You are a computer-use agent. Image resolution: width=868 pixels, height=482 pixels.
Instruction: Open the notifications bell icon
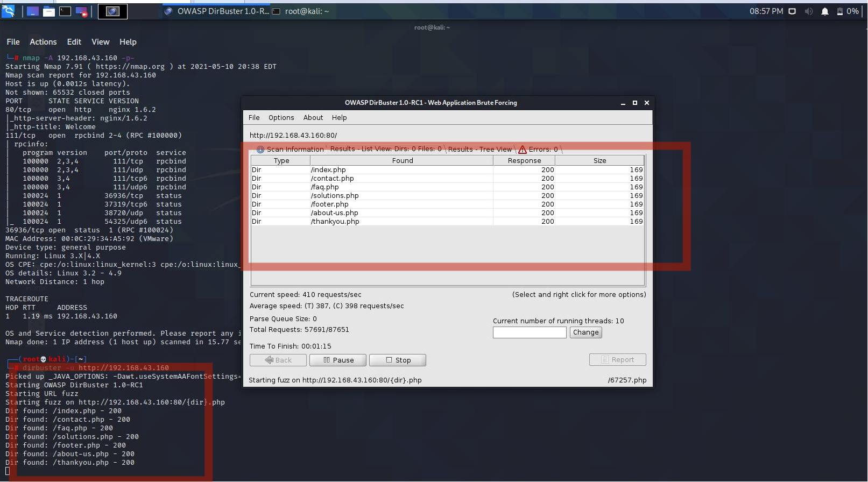point(825,11)
